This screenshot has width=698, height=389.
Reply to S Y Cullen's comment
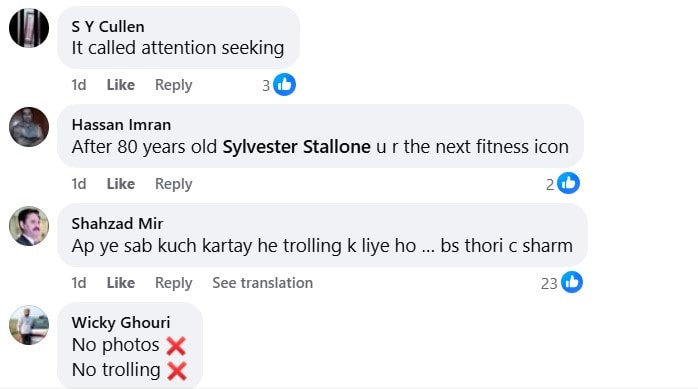[174, 85]
